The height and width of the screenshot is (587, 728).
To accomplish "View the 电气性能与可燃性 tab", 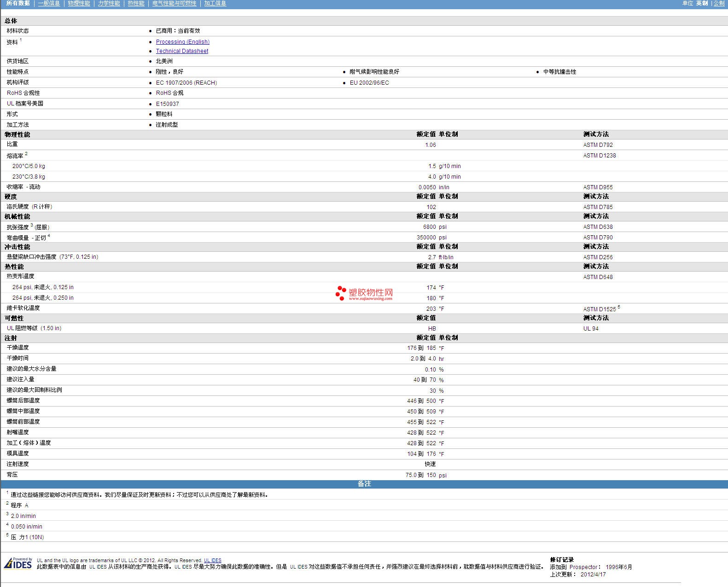I will 174,3.
